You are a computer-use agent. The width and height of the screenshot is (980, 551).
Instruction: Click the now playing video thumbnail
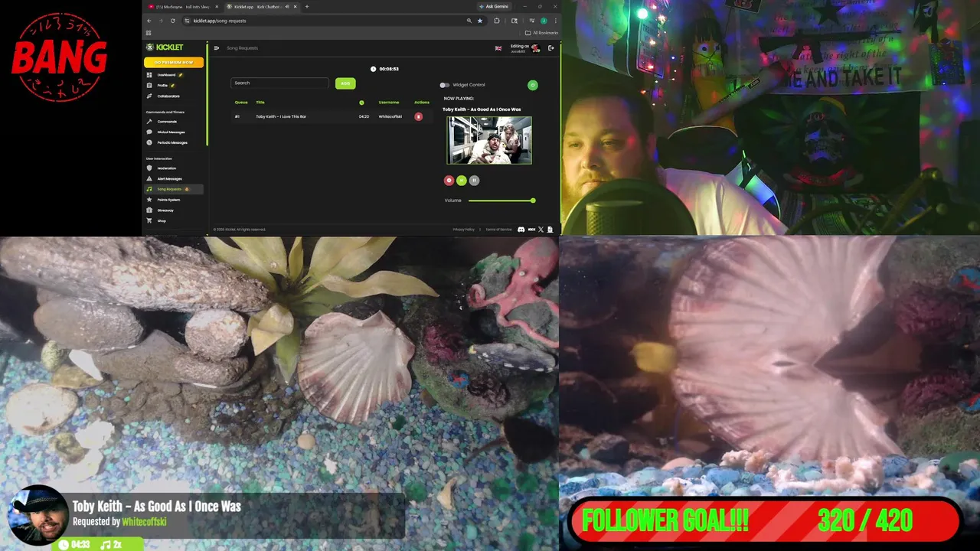point(489,141)
